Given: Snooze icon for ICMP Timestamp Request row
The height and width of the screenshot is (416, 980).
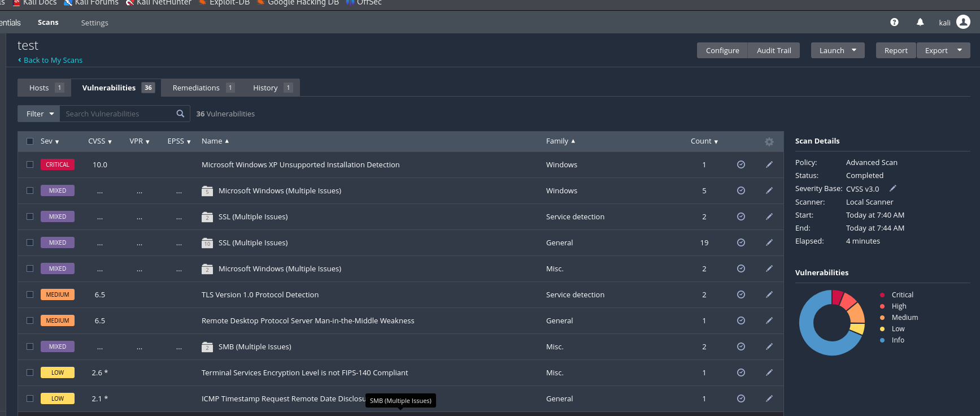Looking at the screenshot, I should pos(741,398).
